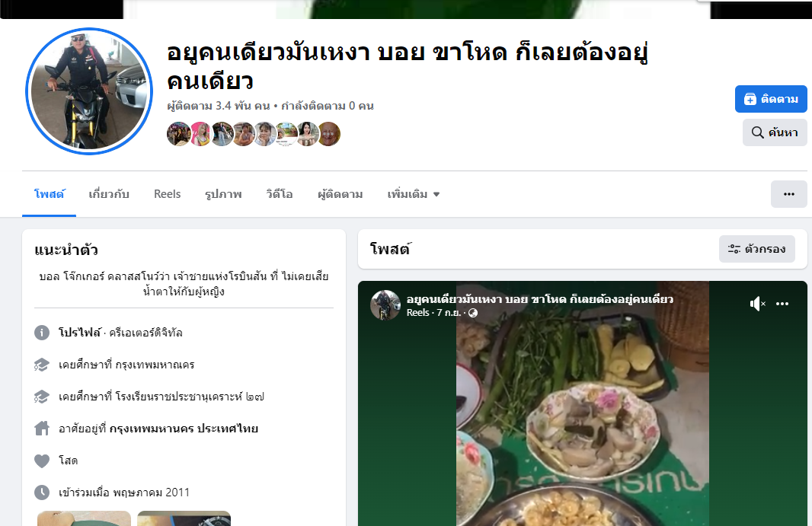Click the page name on the reel post
The width and height of the screenshot is (812, 526).
[539, 299]
